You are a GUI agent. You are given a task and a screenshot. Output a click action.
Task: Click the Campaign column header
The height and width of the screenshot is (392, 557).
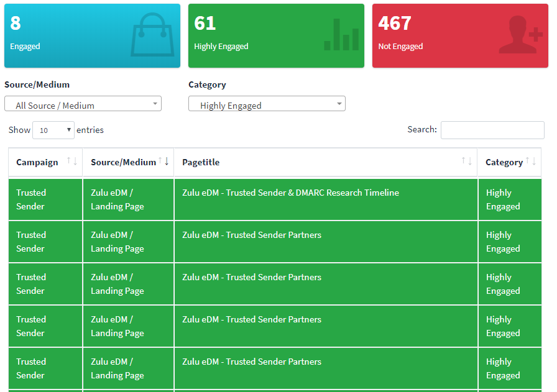tap(37, 162)
